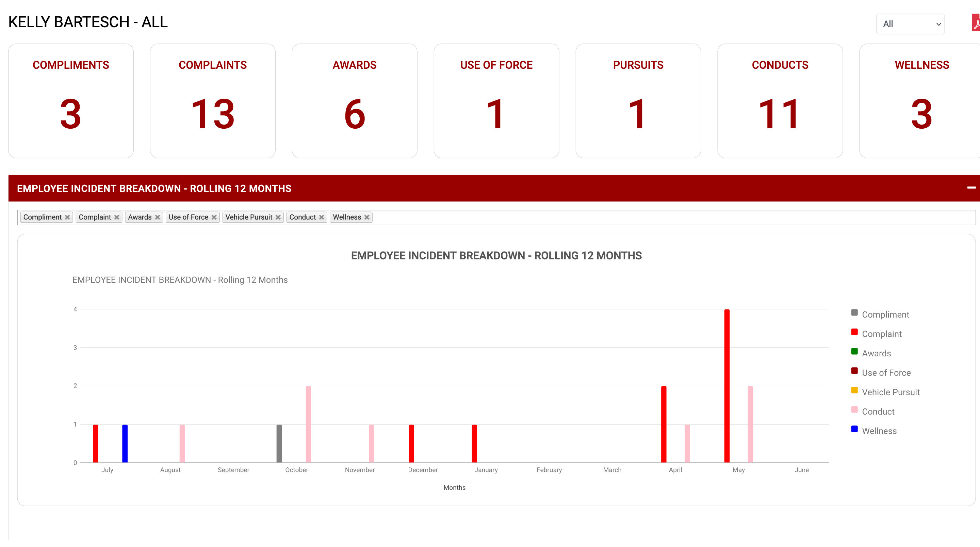Click the Awards green legend swatch
Viewport: 980px width, 547px height.
pyautogui.click(x=854, y=351)
